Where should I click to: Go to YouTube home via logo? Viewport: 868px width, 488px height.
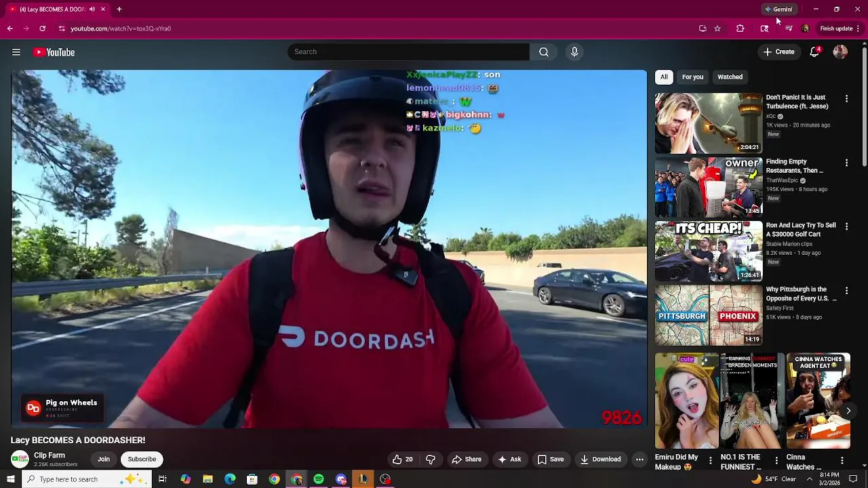click(x=54, y=52)
